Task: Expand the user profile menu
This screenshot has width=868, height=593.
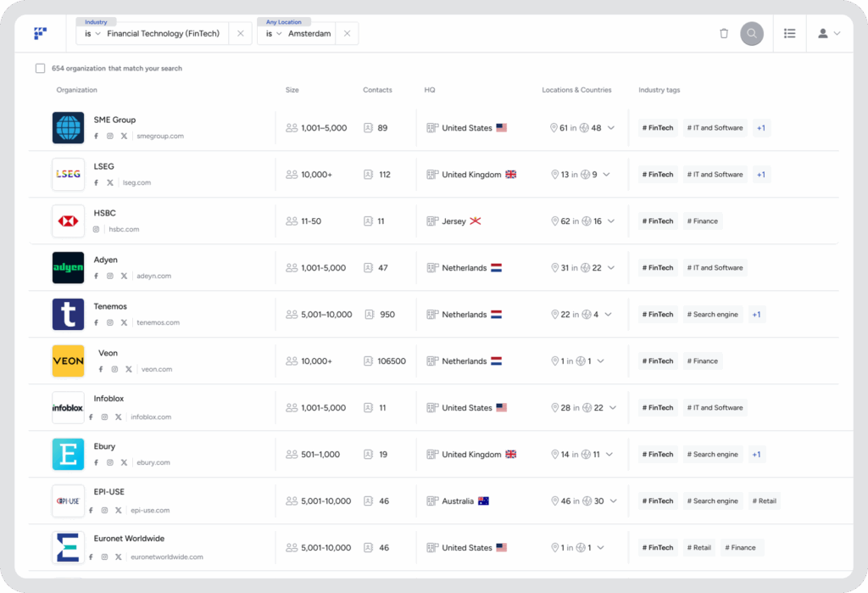Action: coord(828,34)
